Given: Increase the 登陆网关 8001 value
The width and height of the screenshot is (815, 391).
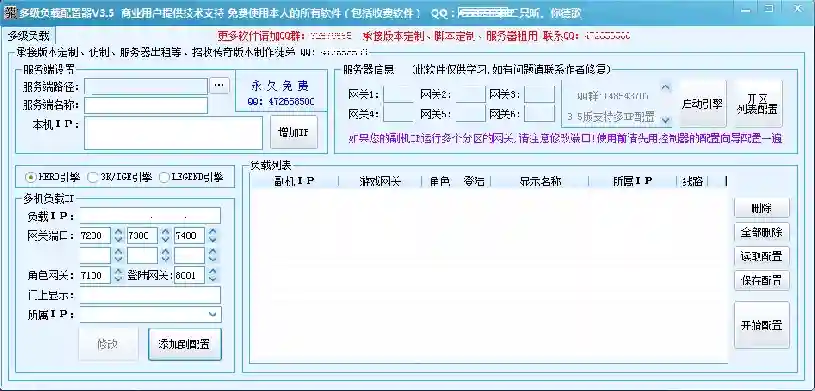Looking at the screenshot, I should tap(212, 271).
